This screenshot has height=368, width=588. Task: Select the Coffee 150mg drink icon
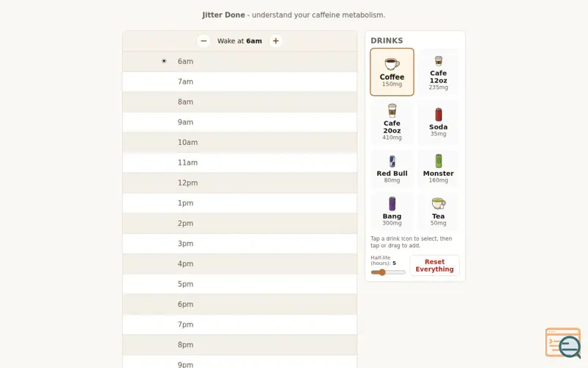[392, 71]
